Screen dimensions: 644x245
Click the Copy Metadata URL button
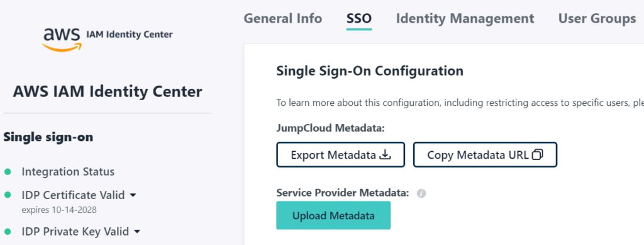[485, 154]
